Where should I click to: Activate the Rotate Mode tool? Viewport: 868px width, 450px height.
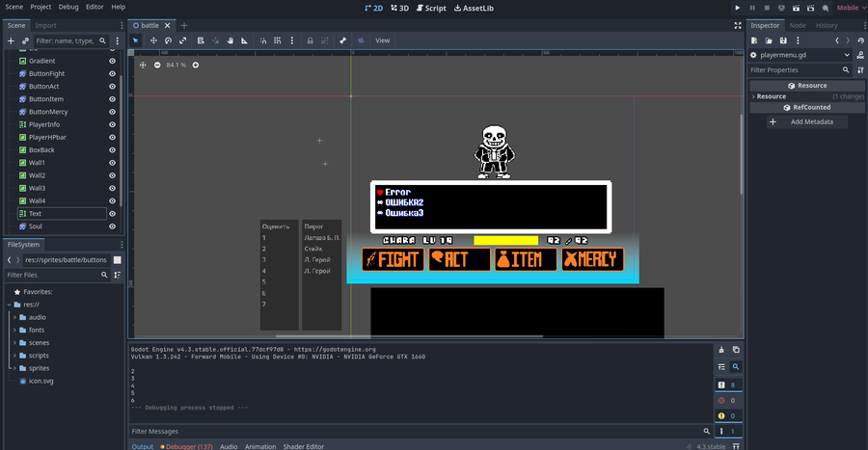click(168, 40)
